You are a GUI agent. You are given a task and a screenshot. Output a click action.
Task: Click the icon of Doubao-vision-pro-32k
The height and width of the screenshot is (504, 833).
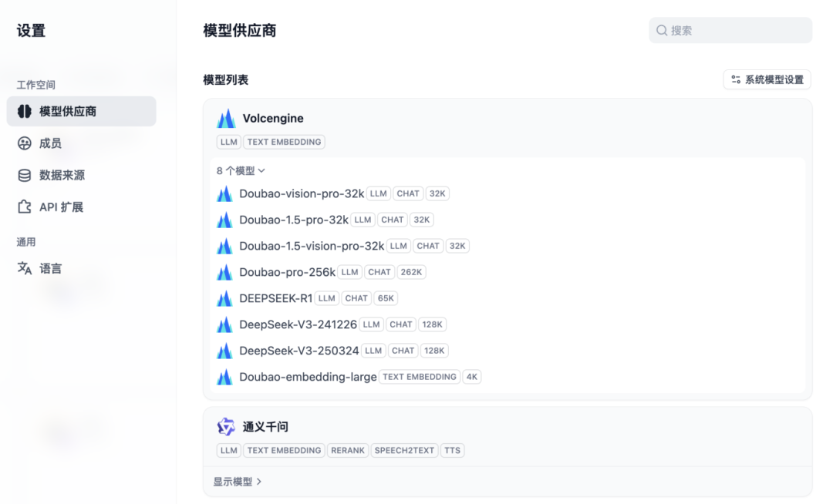click(x=224, y=193)
